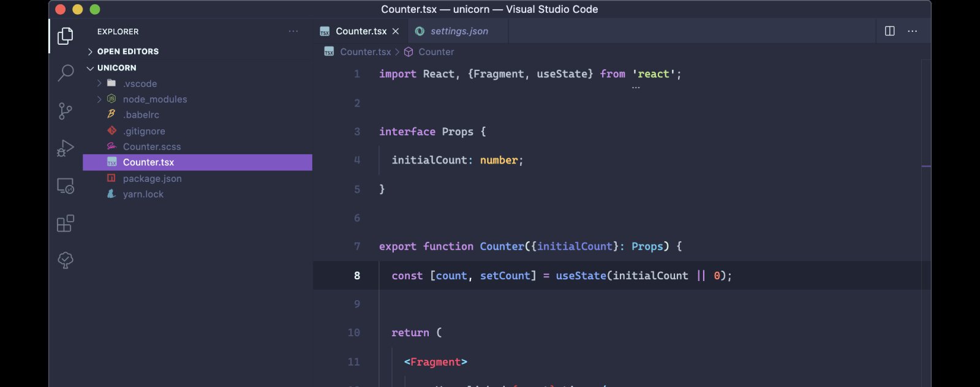980x387 pixels.
Task: Open the Remote Explorer view
Action: [x=65, y=186]
